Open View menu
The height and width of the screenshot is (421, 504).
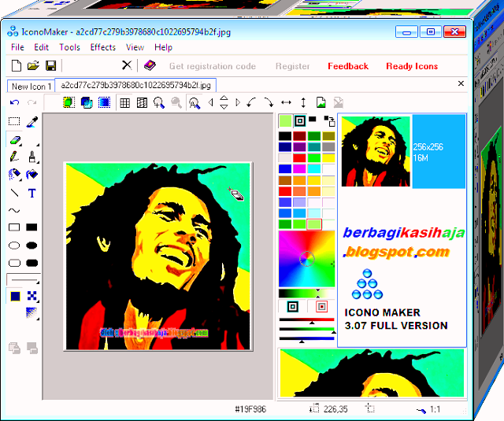tap(135, 47)
